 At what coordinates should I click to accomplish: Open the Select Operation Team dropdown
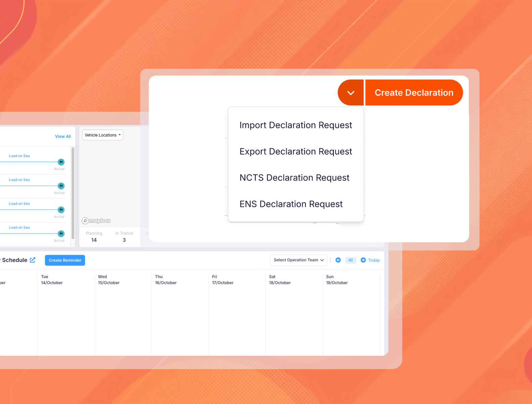[299, 260]
